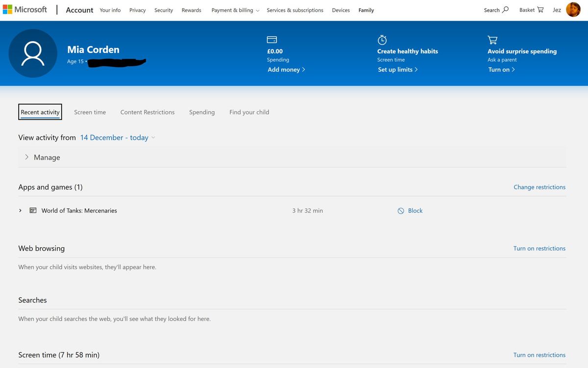Switch to the Spending tab
588x368 pixels.
pos(202,112)
